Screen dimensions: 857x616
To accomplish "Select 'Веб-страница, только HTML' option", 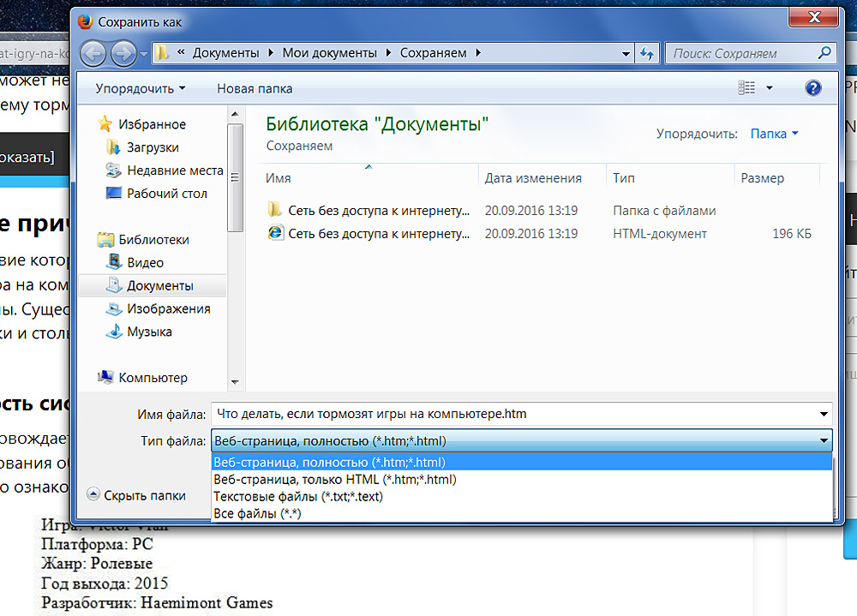I will point(335,480).
